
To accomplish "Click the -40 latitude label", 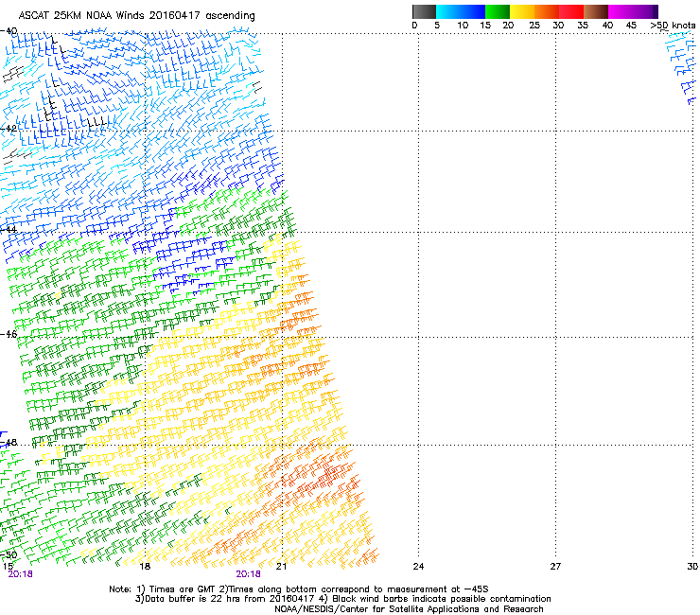I will click(x=9, y=31).
